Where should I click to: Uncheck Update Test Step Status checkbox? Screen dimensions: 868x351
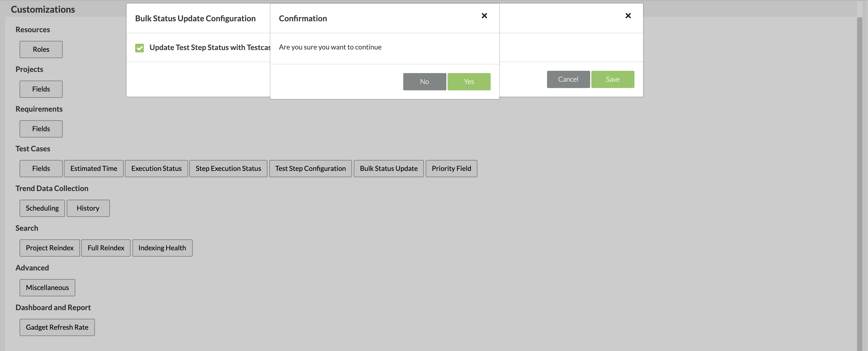pos(139,48)
